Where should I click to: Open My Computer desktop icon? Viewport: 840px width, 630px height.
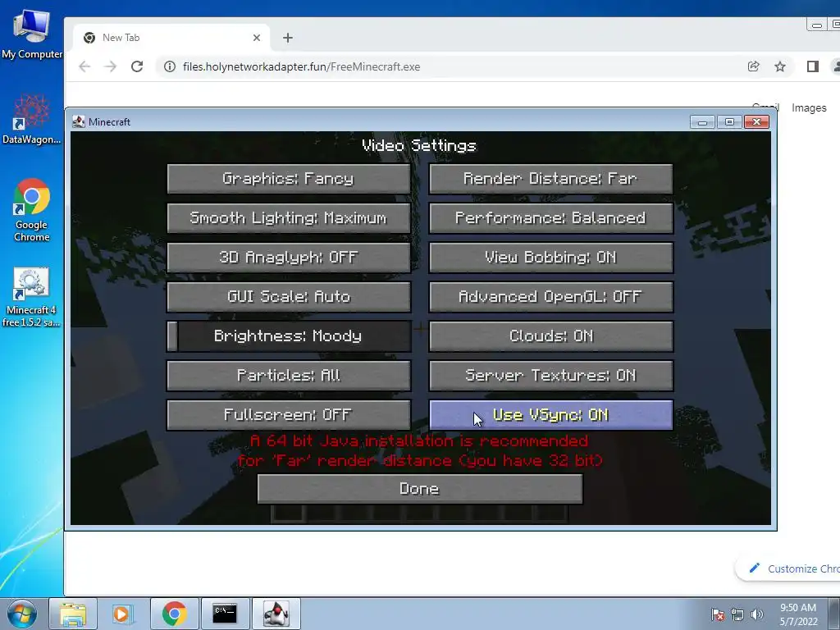(31, 33)
